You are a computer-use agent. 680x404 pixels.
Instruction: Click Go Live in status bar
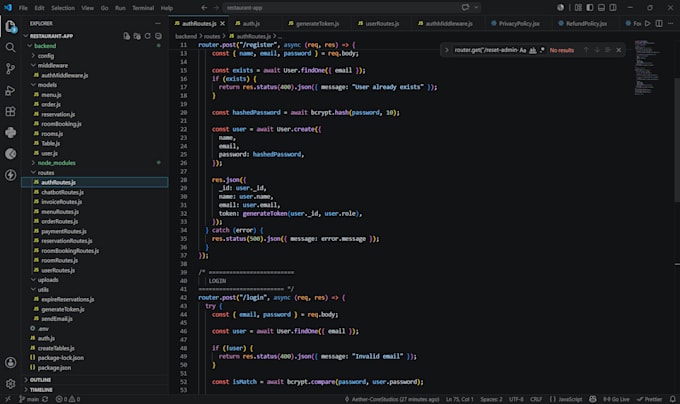coord(616,399)
